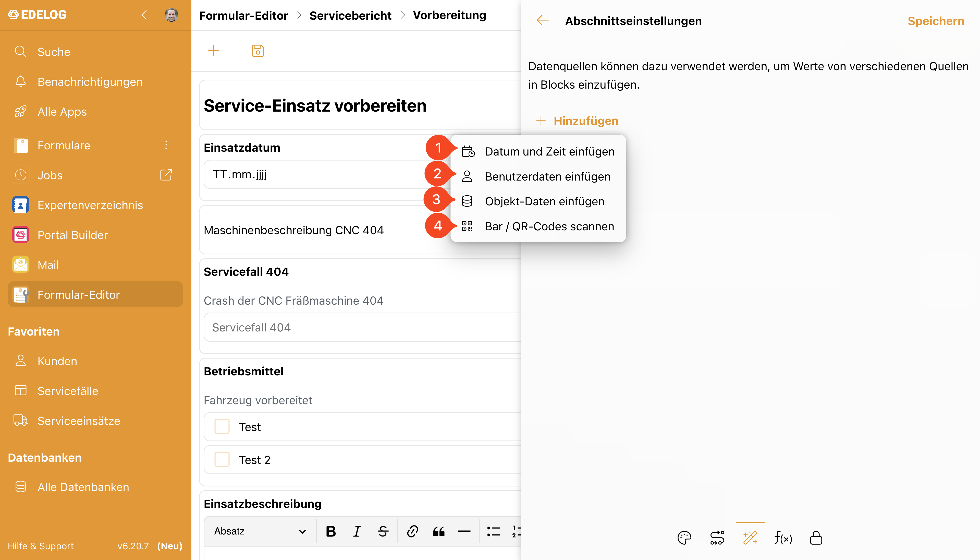Select Datum und Zeit einfügen
980x560 pixels.
(x=538, y=151)
